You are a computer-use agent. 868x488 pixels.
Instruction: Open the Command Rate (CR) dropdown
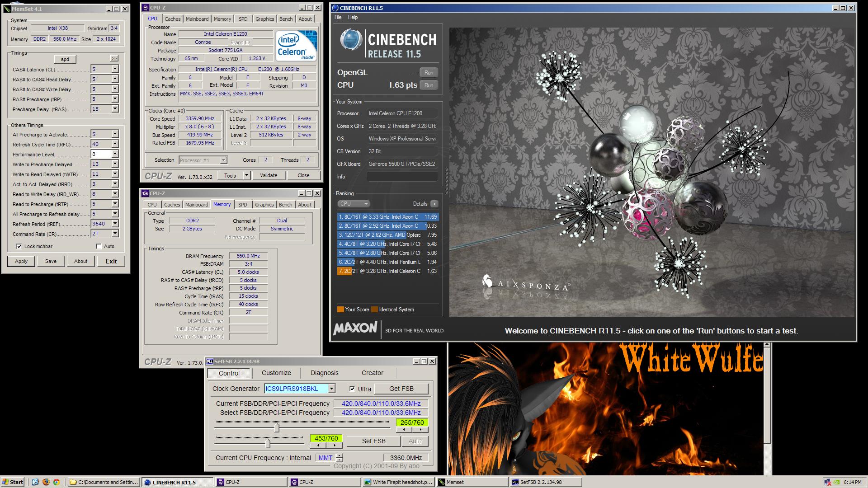coord(115,234)
